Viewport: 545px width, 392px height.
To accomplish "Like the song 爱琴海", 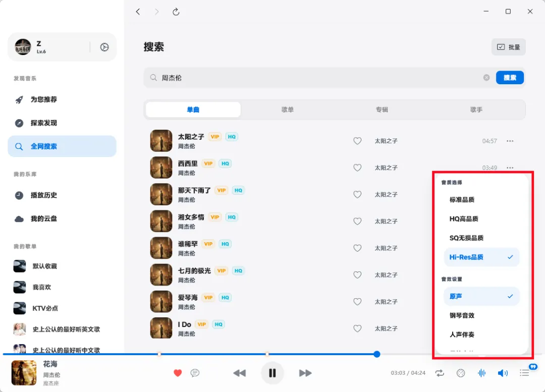I will 357,301.
